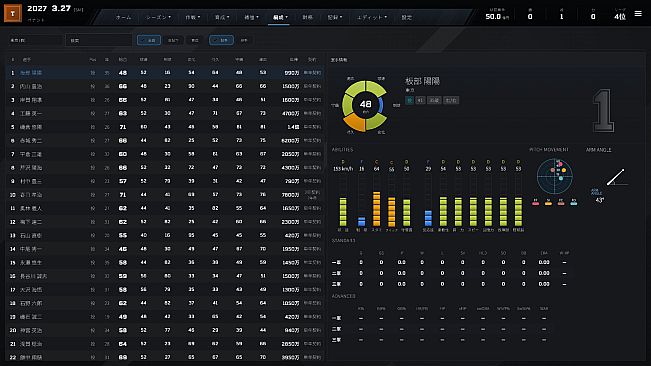Toggle the unchecked chip between the two checked chips, nearer the search field

(173, 40)
